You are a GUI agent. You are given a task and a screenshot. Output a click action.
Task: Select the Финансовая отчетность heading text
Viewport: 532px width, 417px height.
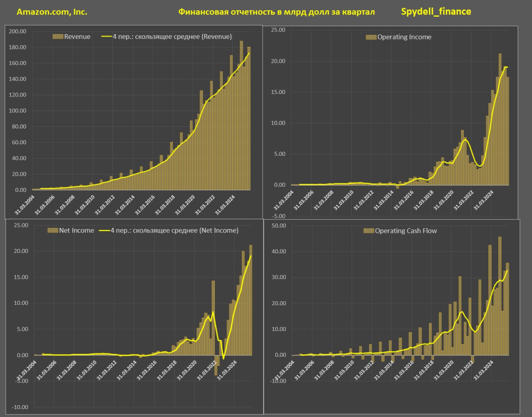click(276, 12)
